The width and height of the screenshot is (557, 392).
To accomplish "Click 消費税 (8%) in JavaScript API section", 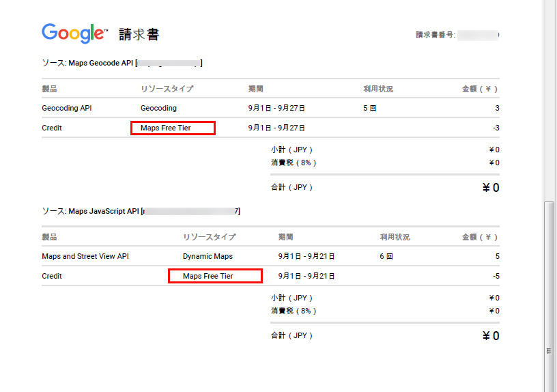I will click(x=294, y=311).
